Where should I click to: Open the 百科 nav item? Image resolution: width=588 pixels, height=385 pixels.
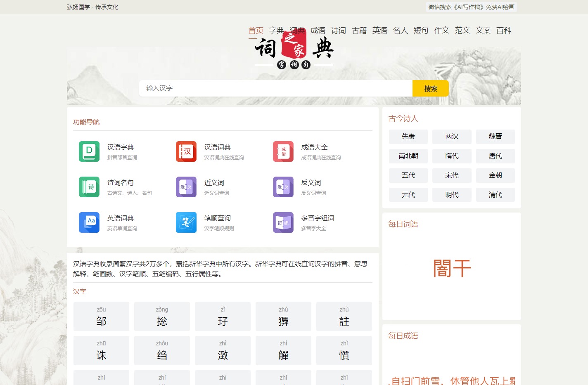(504, 30)
